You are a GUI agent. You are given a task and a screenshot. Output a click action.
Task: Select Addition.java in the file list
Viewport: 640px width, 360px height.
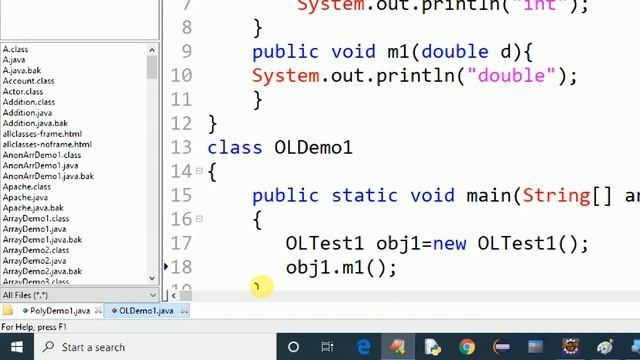click(x=27, y=113)
